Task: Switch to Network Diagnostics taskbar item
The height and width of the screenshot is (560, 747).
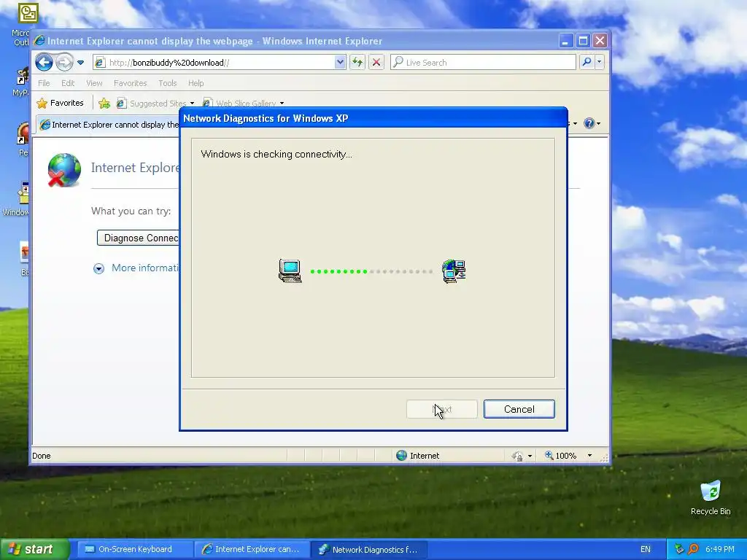Action: point(369,550)
